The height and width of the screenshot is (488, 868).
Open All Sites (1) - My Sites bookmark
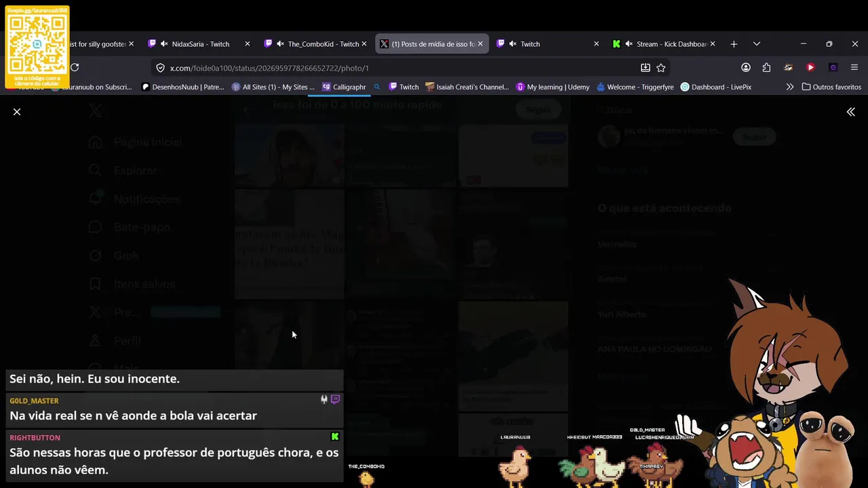click(273, 87)
